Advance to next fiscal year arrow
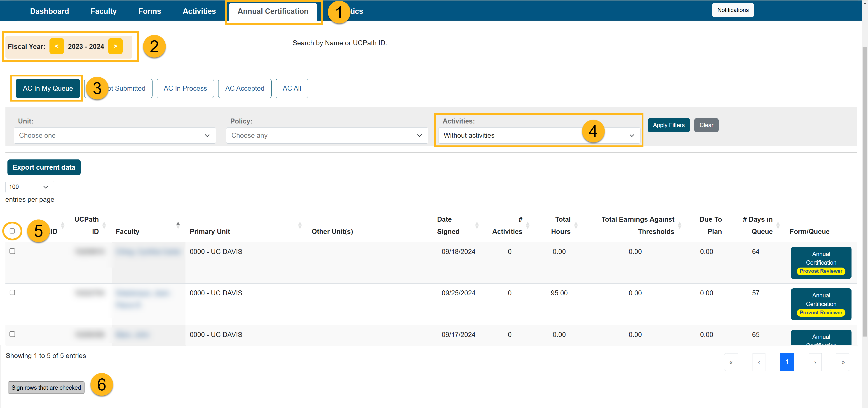Viewport: 868px width, 408px height. pos(115,46)
